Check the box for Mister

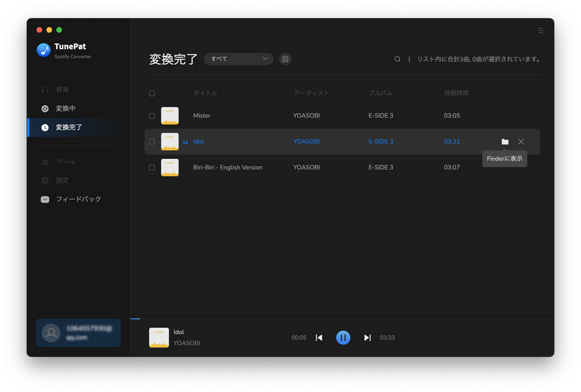point(152,115)
